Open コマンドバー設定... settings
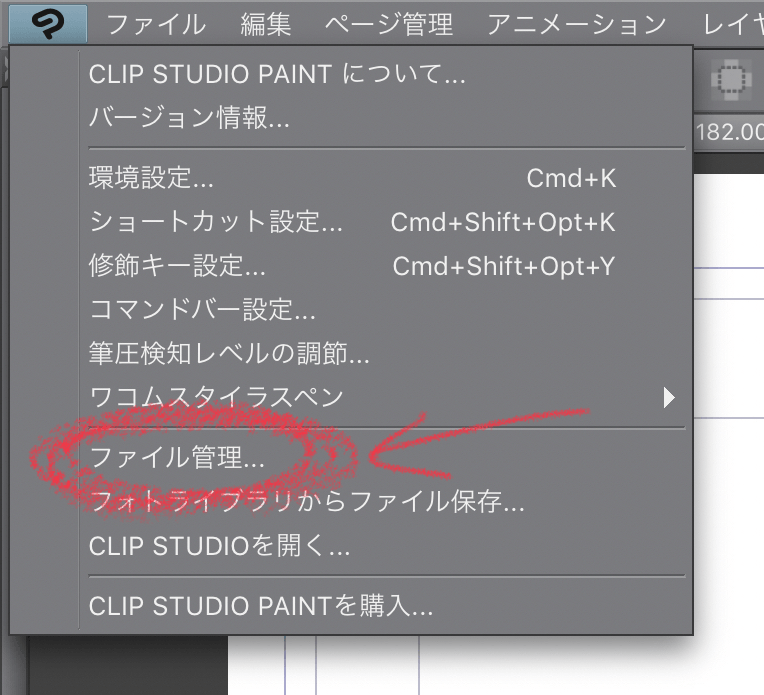Image resolution: width=764 pixels, height=695 pixels. (x=203, y=309)
